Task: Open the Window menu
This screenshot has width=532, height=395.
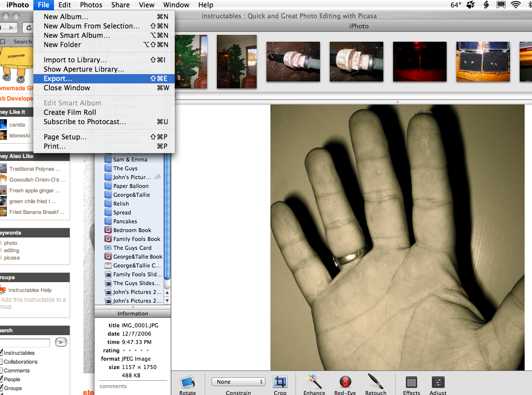Action: coord(176,5)
